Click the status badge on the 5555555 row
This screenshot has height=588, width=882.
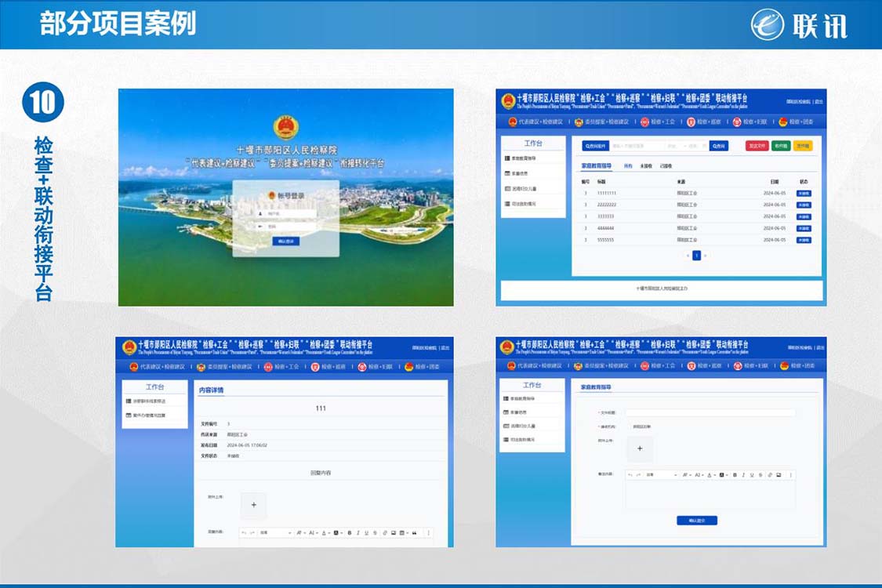(804, 240)
